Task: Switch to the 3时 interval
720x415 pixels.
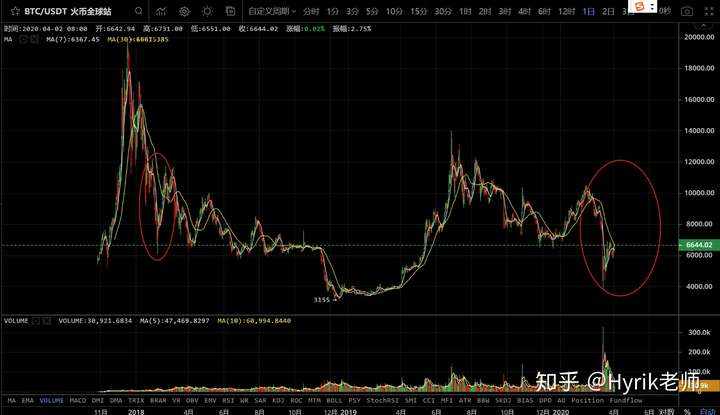Action: point(505,11)
